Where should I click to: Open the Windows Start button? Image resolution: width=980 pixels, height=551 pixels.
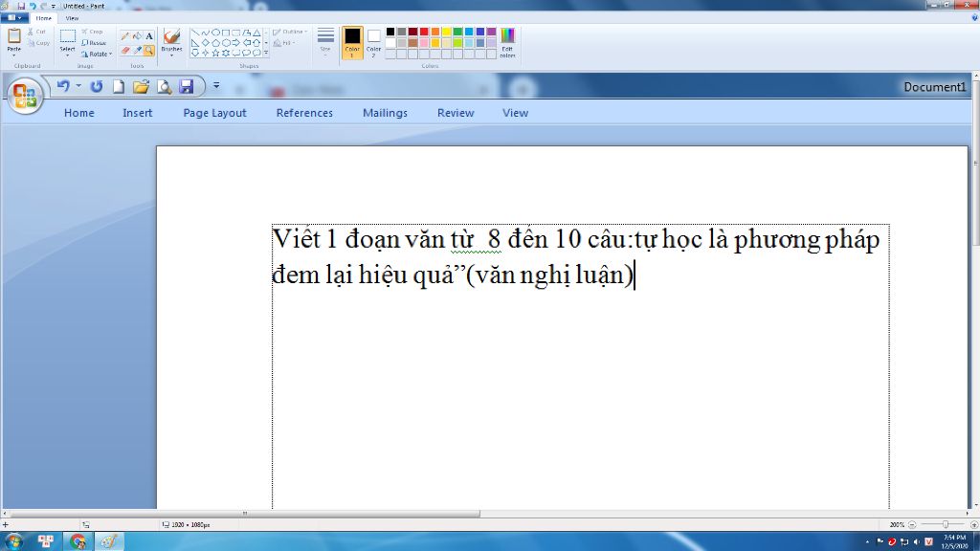point(13,541)
